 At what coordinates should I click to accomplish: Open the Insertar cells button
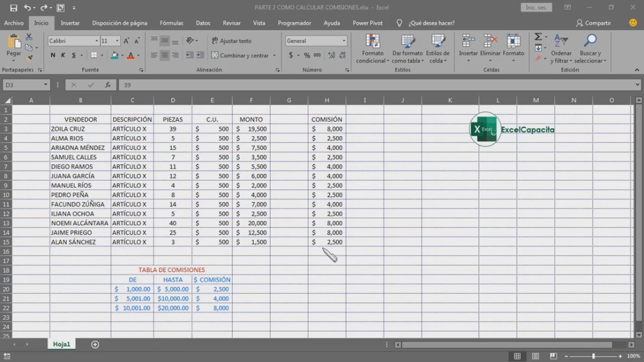[468, 49]
